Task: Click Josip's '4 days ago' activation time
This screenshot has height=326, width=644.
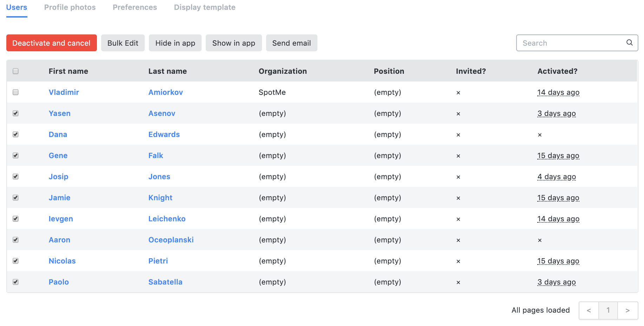Action: tap(557, 177)
